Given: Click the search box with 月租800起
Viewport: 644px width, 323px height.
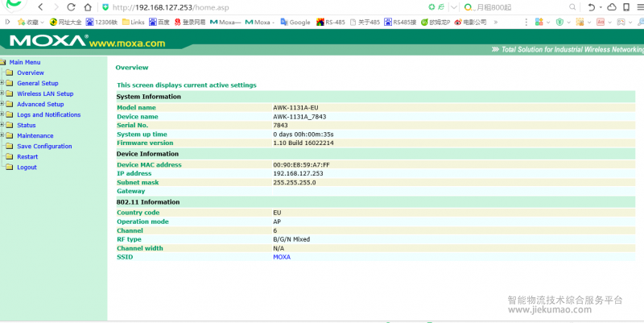Looking at the screenshot, I should point(493,7).
